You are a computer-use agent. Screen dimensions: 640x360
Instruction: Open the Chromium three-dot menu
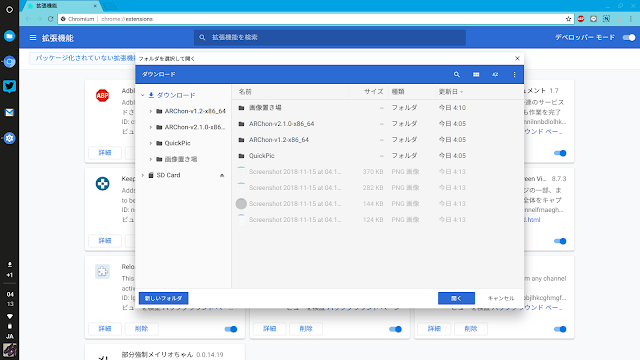(x=631, y=19)
